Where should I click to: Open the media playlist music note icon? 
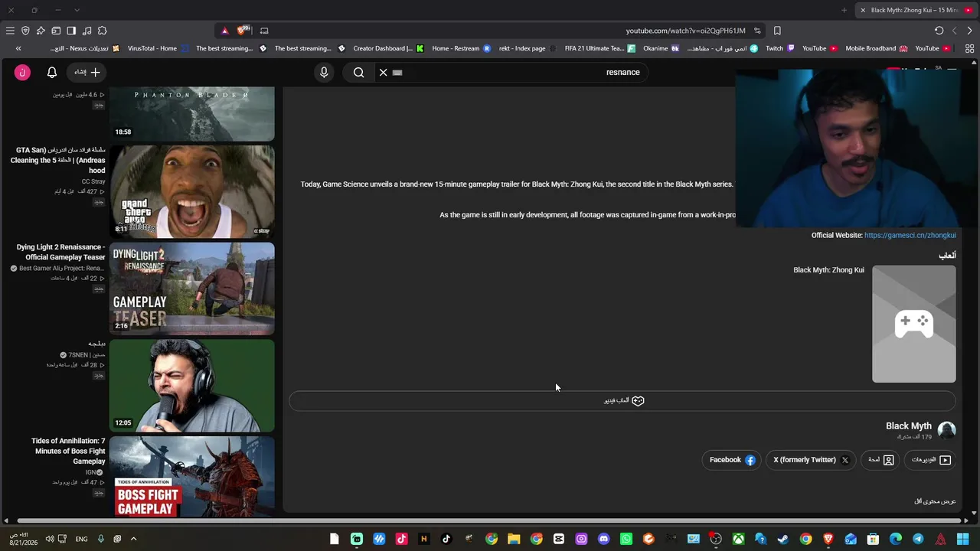[87, 31]
